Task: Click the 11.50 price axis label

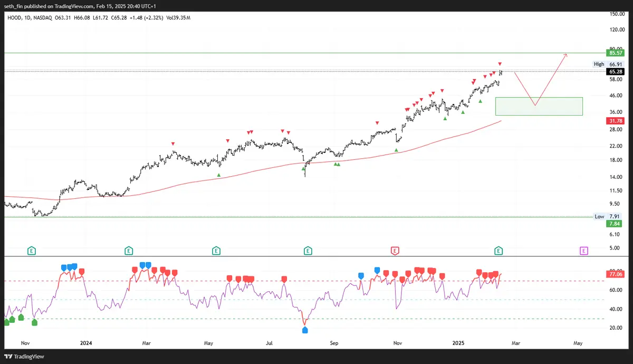Action: click(x=616, y=190)
